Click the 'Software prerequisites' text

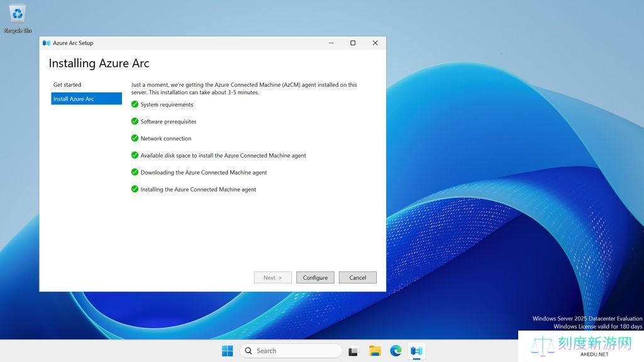tap(169, 121)
